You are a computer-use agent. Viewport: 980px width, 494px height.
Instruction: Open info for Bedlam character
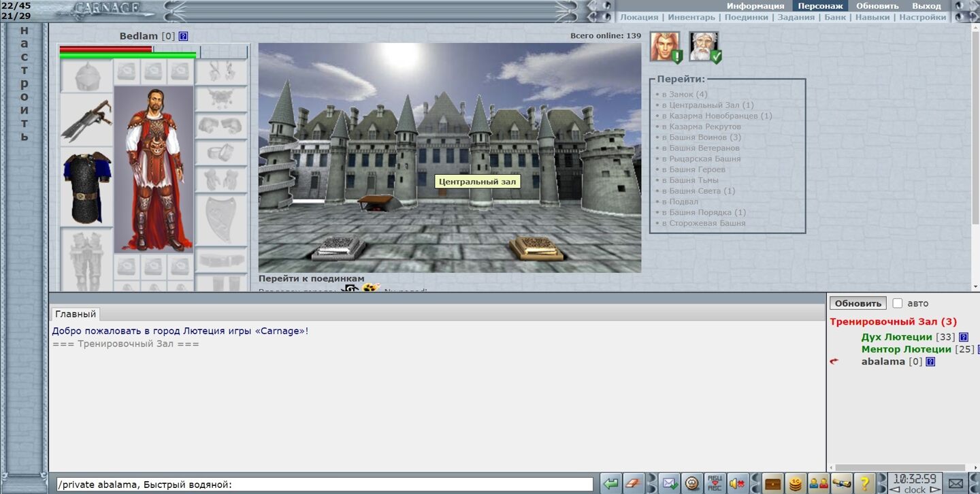183,36
